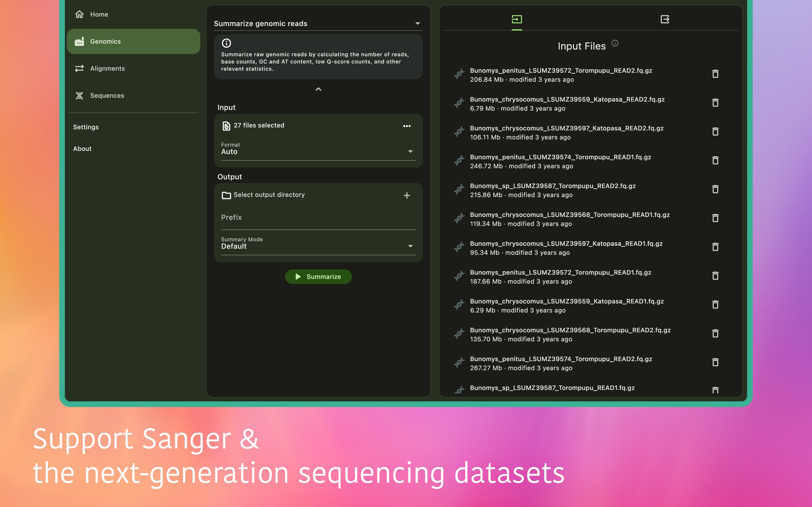This screenshot has height=507, width=812.
Task: Open the three-dots menu for selected files
Action: pos(407,126)
